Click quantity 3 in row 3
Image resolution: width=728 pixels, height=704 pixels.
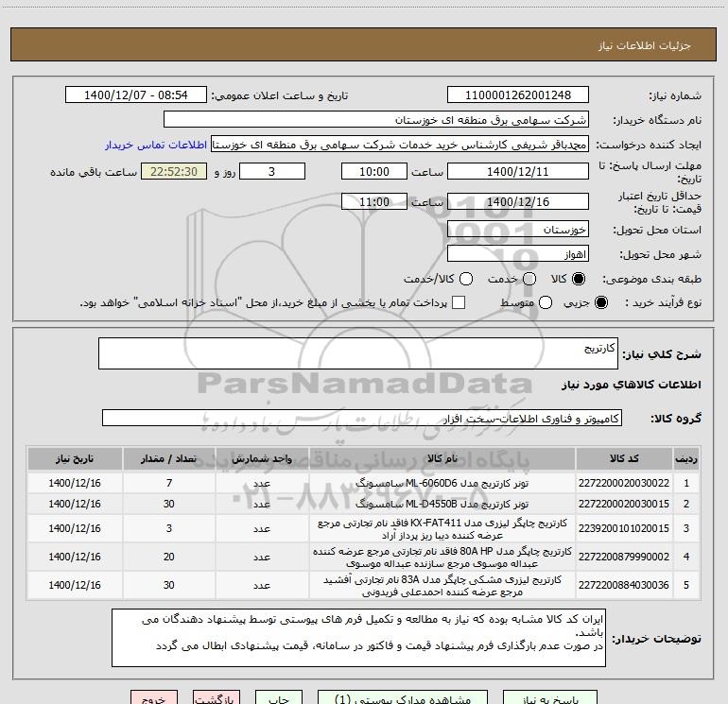(x=169, y=528)
